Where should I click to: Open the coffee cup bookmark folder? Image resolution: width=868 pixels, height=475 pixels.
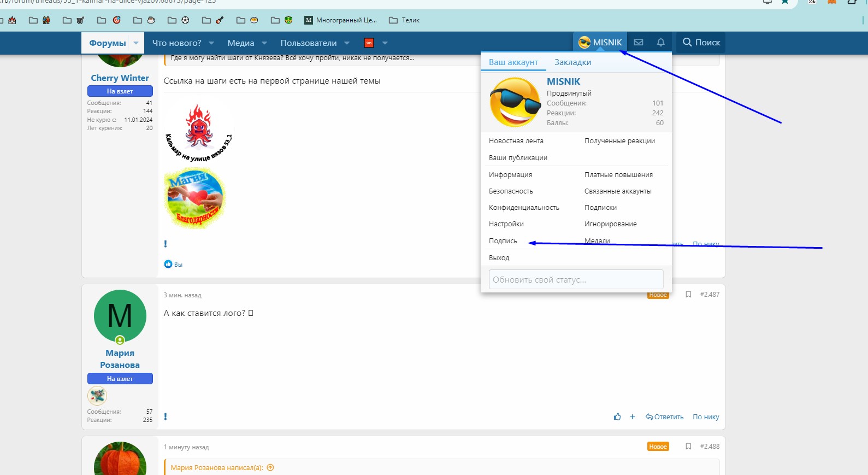pos(145,20)
